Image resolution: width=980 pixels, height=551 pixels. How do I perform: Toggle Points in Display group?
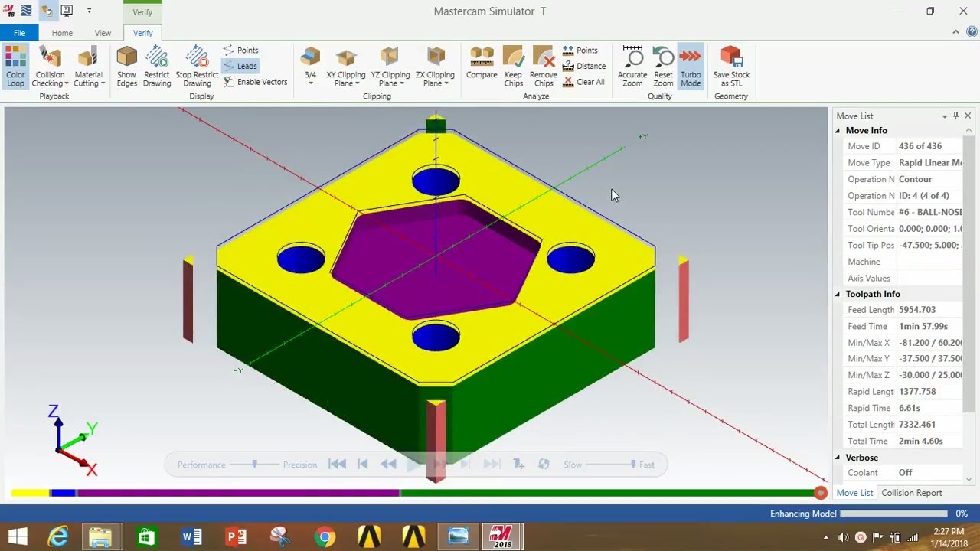[x=241, y=50]
